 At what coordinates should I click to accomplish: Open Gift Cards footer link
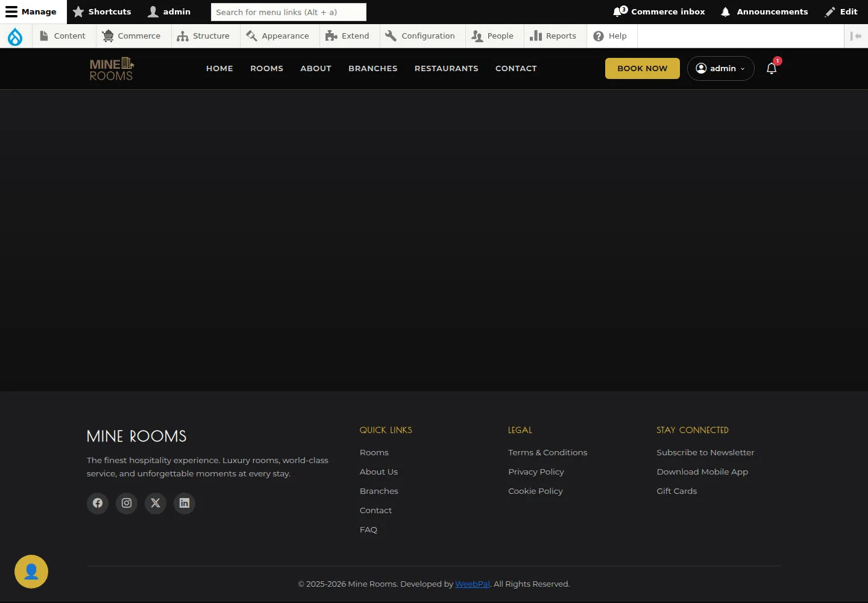click(676, 491)
